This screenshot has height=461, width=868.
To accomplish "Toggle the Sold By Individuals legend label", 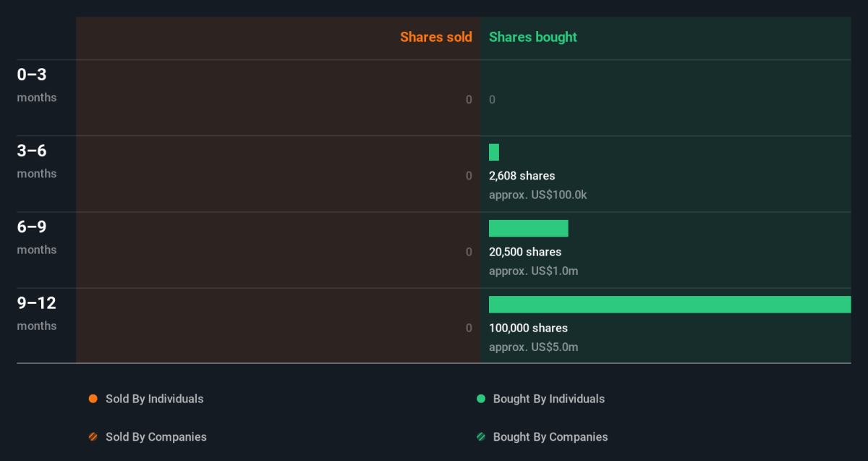I will click(154, 399).
